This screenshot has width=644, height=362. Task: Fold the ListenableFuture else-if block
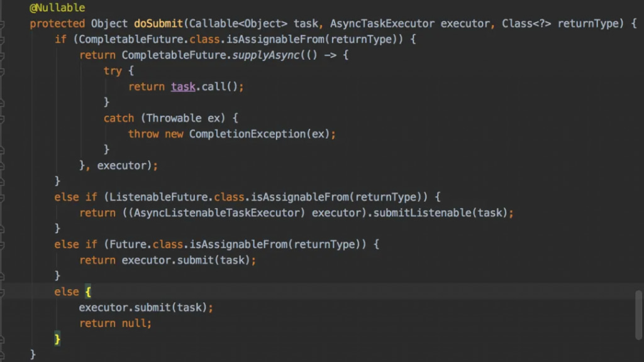[x=3, y=197]
